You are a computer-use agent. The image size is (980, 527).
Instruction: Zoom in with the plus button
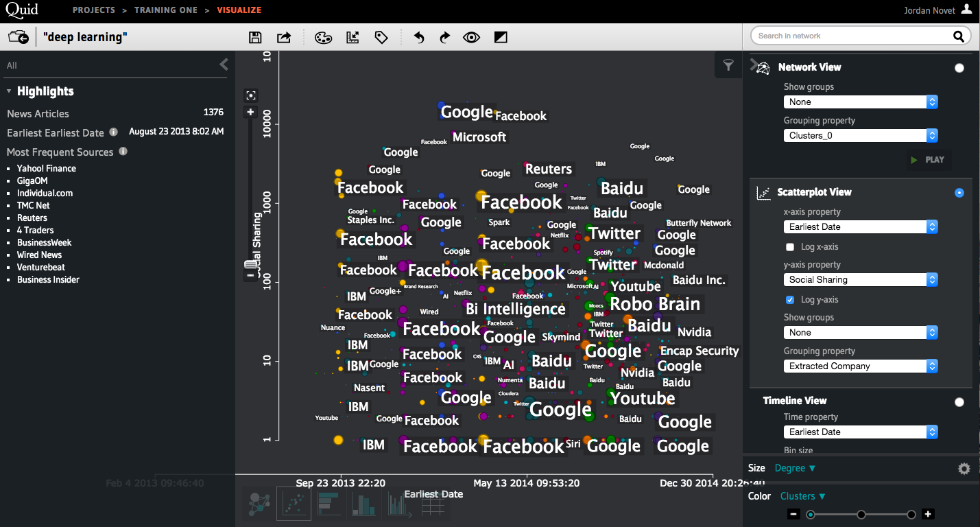pyautogui.click(x=251, y=113)
